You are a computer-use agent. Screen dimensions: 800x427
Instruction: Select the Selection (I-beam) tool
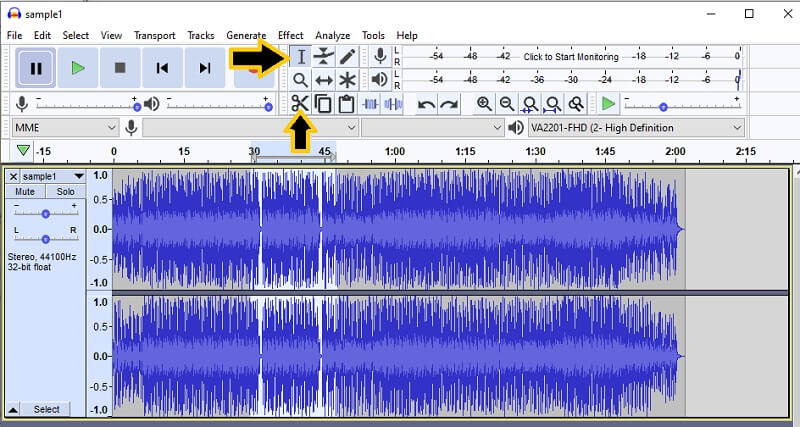(x=301, y=57)
